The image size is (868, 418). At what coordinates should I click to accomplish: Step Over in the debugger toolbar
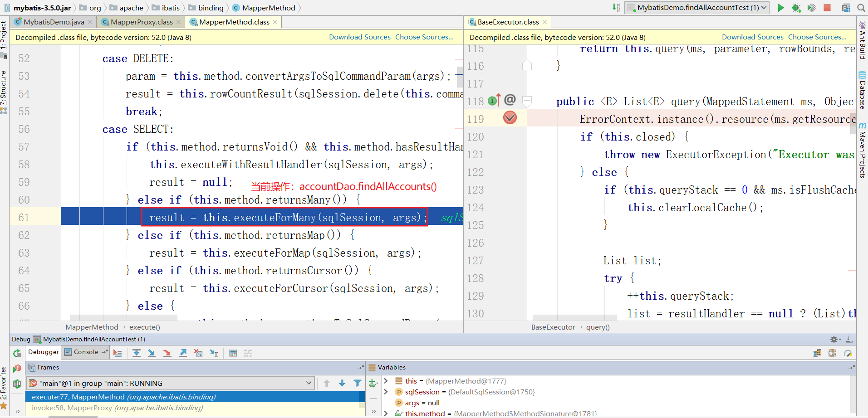click(x=136, y=354)
